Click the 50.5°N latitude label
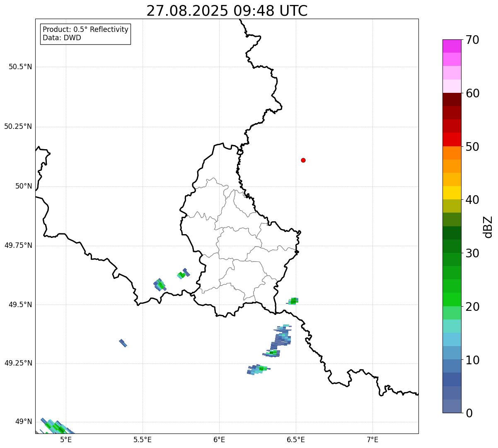The height and width of the screenshot is (448, 498). [x=20, y=67]
